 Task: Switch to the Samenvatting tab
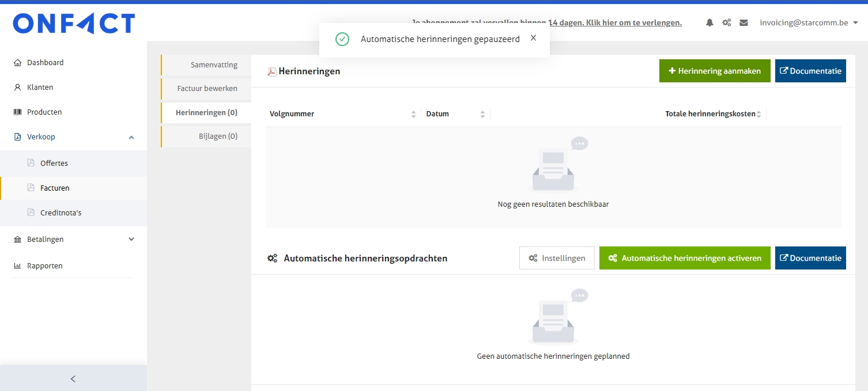point(214,64)
